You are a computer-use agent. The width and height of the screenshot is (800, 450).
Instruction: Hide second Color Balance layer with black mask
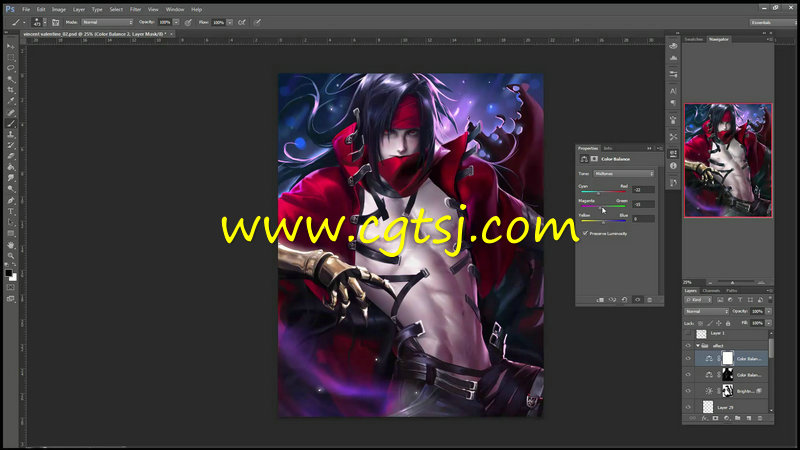tap(688, 375)
